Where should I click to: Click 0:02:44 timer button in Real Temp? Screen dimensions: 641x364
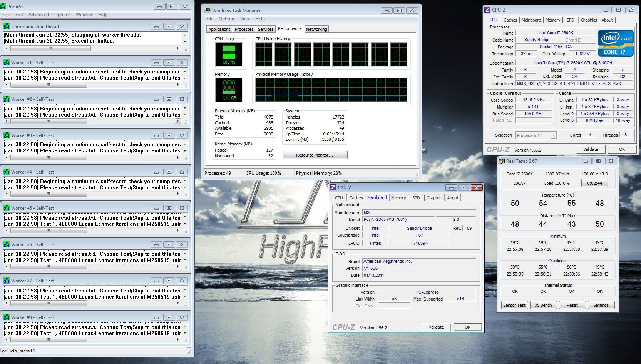594,183
